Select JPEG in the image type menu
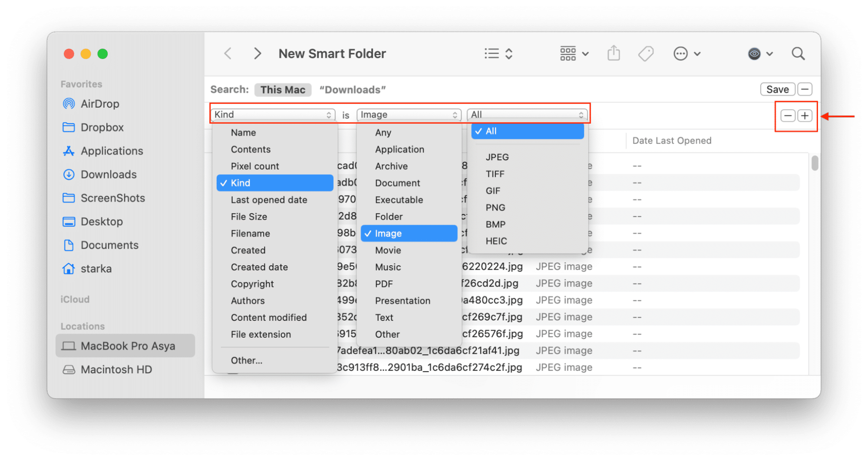 click(x=497, y=157)
